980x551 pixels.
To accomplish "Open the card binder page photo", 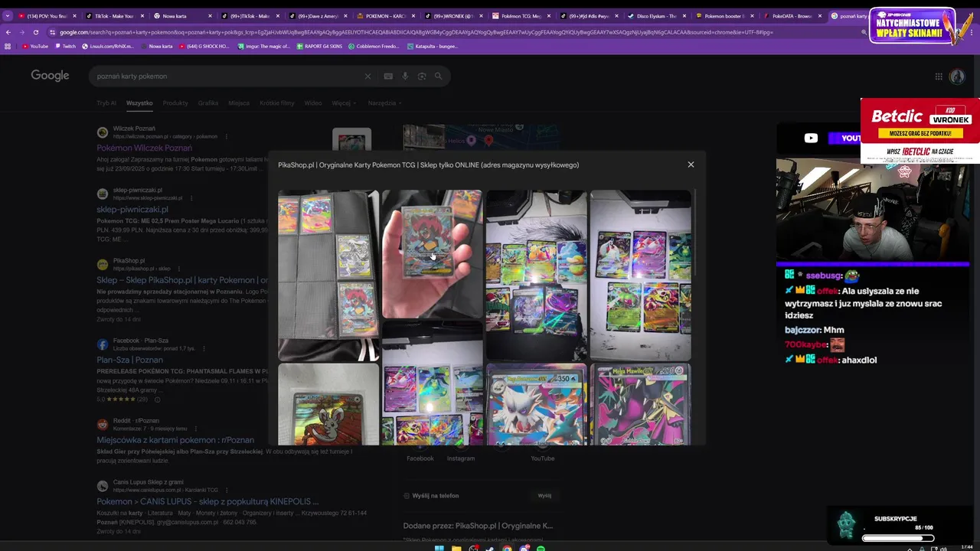I will (328, 275).
